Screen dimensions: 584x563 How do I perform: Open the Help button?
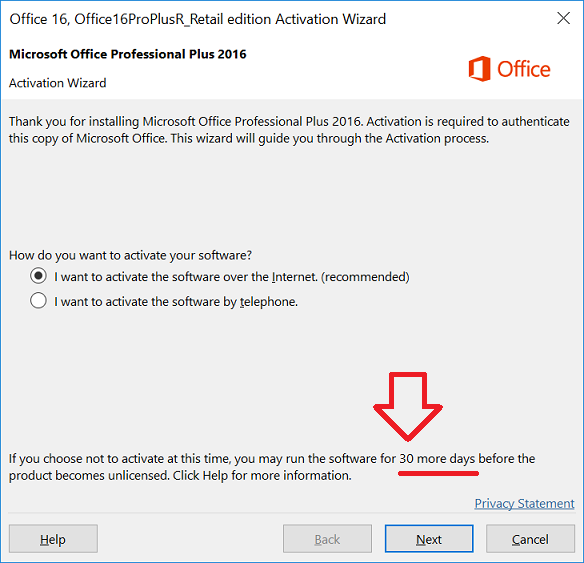coord(53,539)
